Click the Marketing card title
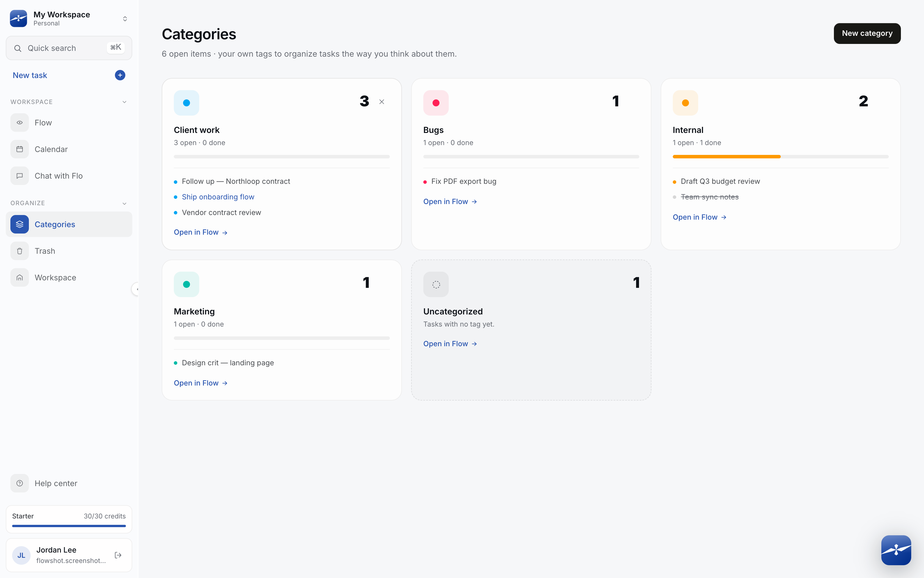The height and width of the screenshot is (578, 924). [194, 312]
